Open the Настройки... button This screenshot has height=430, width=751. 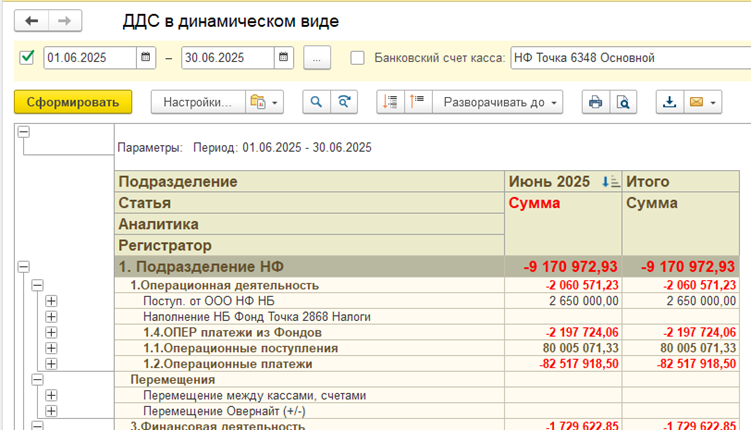pos(197,102)
